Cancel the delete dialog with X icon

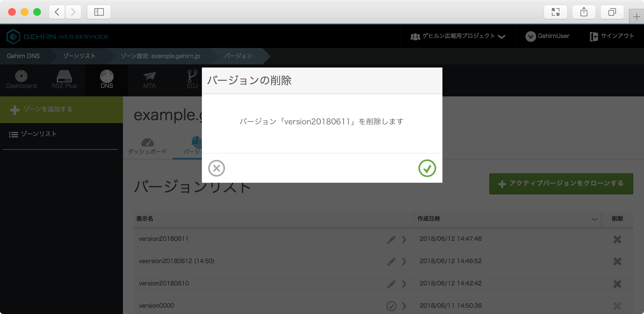click(x=216, y=168)
